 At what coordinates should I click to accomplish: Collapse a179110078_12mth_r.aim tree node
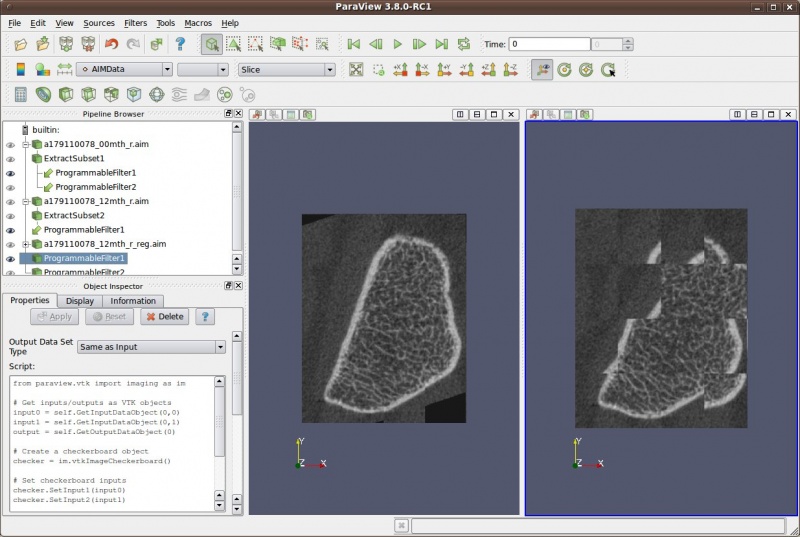tap(26, 202)
